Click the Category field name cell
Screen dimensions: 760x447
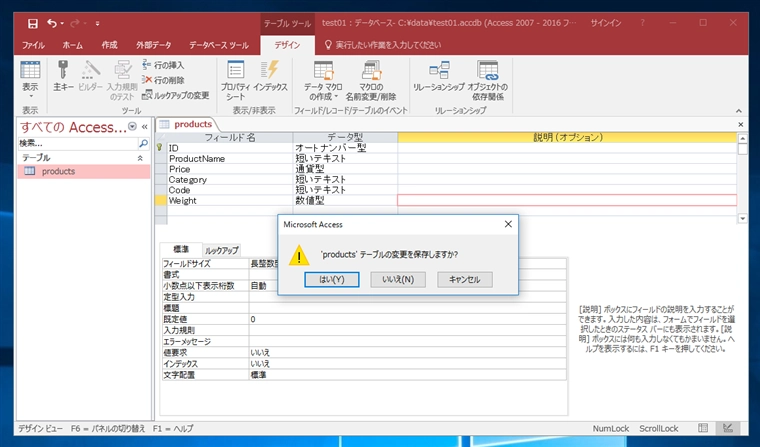coord(230,179)
